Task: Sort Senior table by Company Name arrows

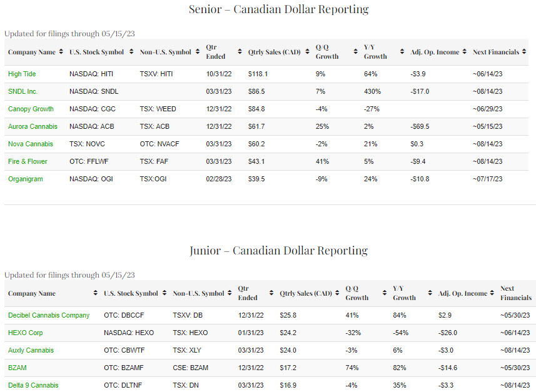Action: pyautogui.click(x=61, y=52)
